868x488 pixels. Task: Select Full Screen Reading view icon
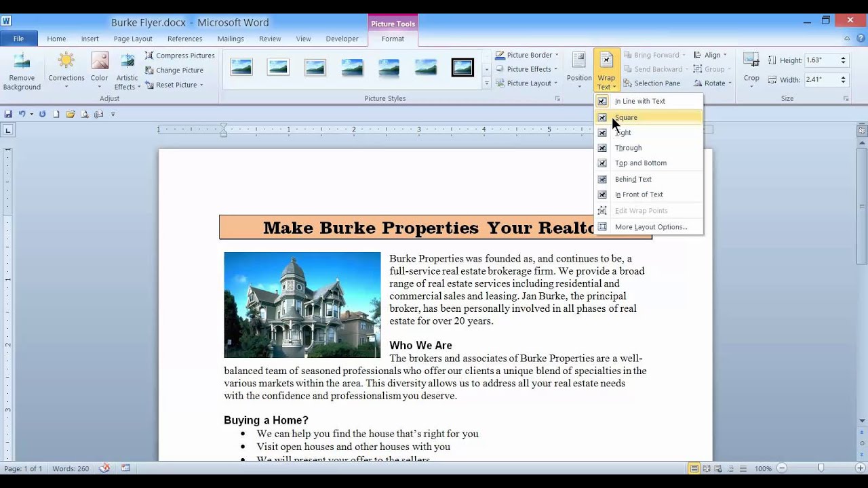click(x=707, y=468)
